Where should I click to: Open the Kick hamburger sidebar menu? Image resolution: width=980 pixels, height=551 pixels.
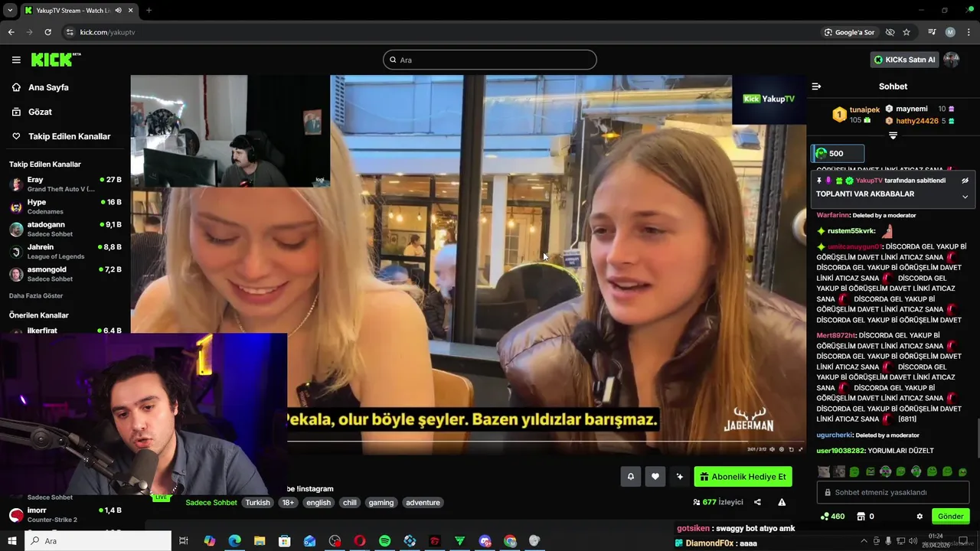click(16, 60)
